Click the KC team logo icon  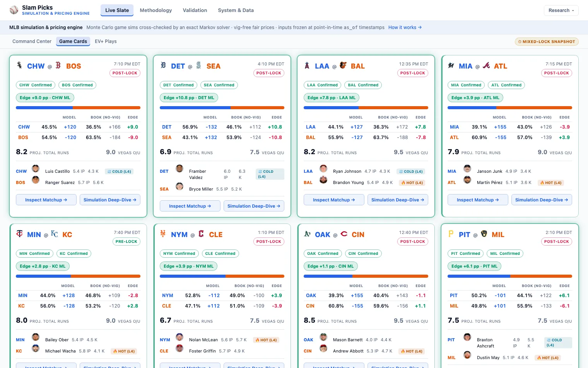[x=55, y=234]
